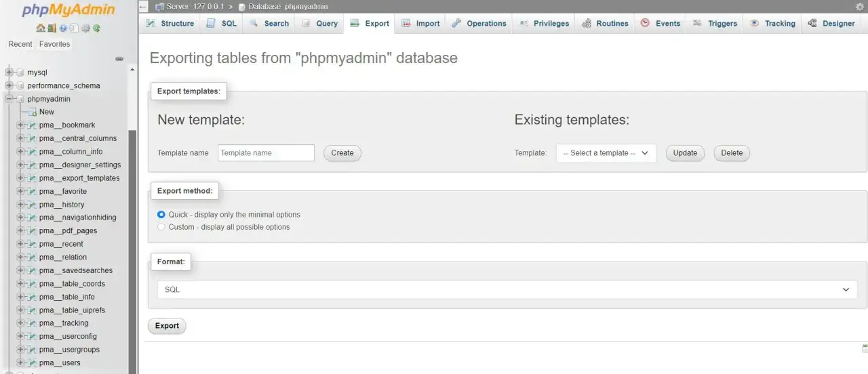Expand the pma__table_coords table node
The height and width of the screenshot is (374, 868).
click(x=20, y=284)
